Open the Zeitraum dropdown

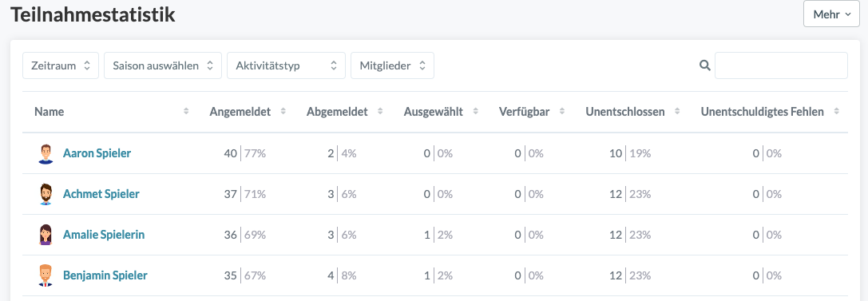[x=61, y=65]
